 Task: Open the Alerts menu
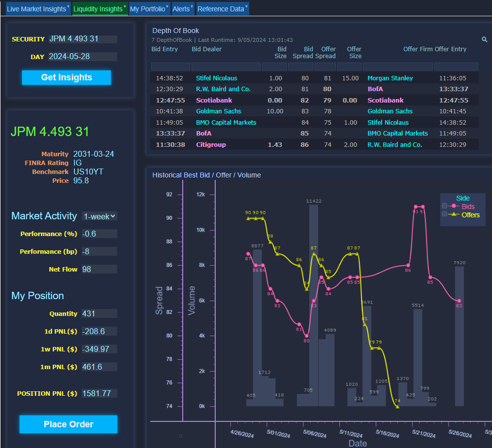pyautogui.click(x=183, y=9)
